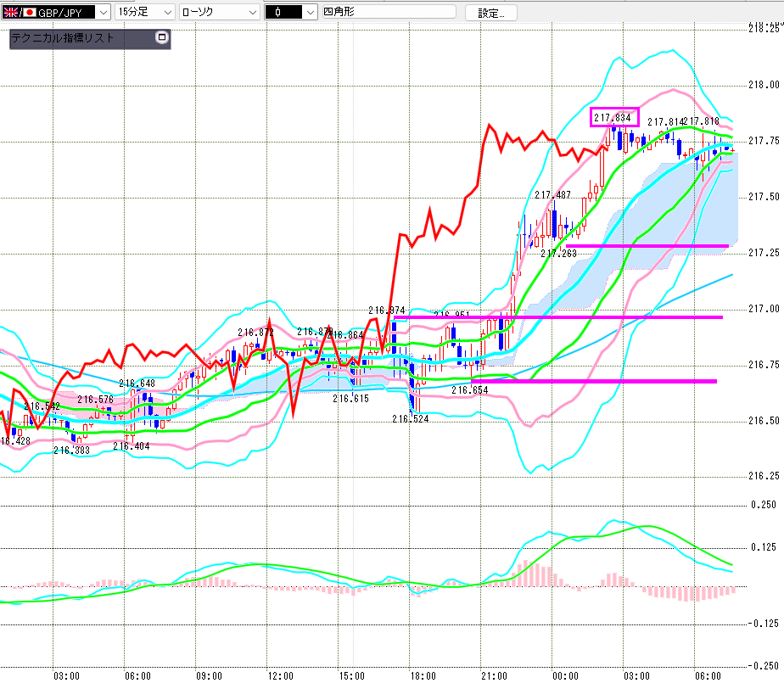This screenshot has height=683, width=784.
Task: Select the magenta horizontal line near 216.654
Action: pos(593,381)
